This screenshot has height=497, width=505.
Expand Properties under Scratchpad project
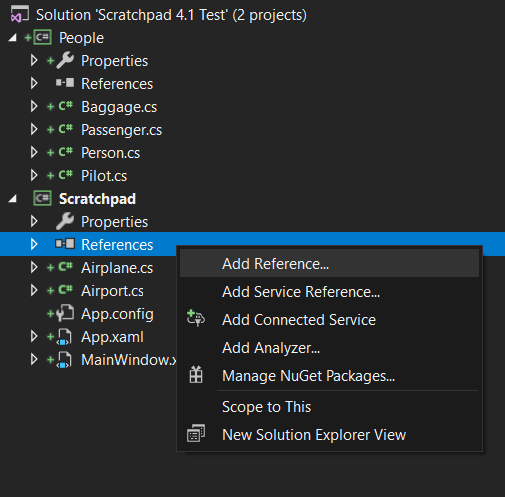click(34, 221)
